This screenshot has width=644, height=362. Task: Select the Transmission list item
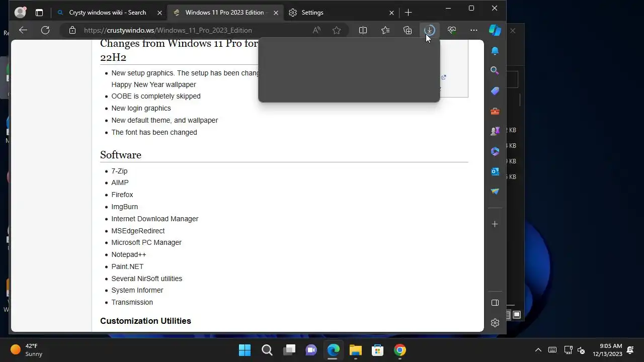pos(132,302)
